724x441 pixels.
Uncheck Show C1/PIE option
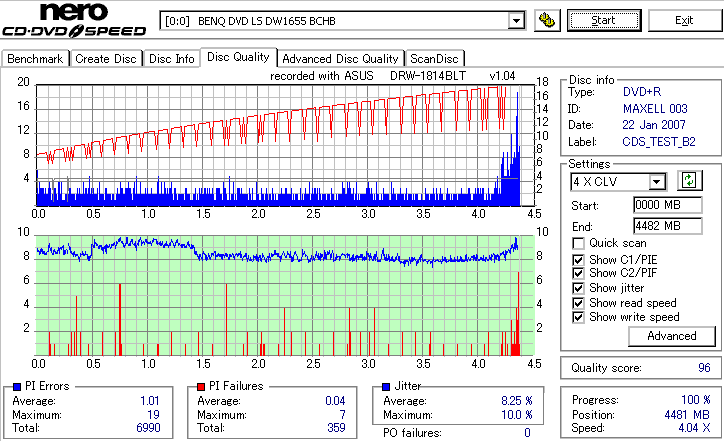click(x=578, y=260)
